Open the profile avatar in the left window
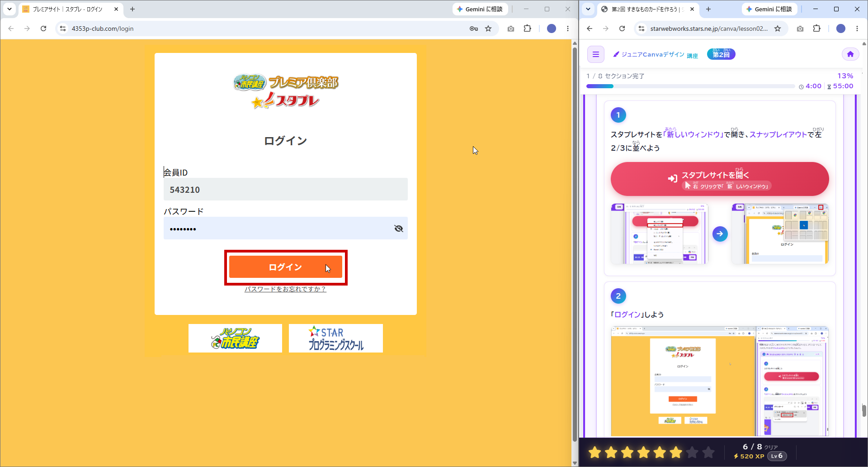Screen dimensions: 868x467 [x=552, y=29]
